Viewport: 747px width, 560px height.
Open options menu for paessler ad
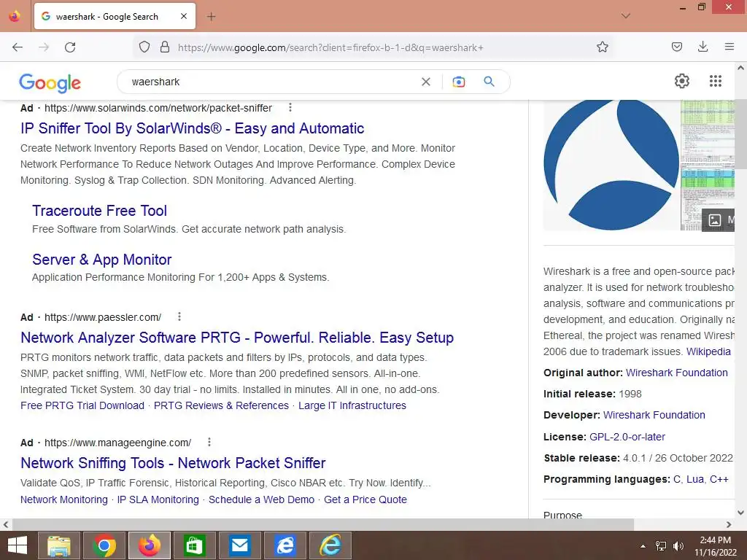(179, 316)
